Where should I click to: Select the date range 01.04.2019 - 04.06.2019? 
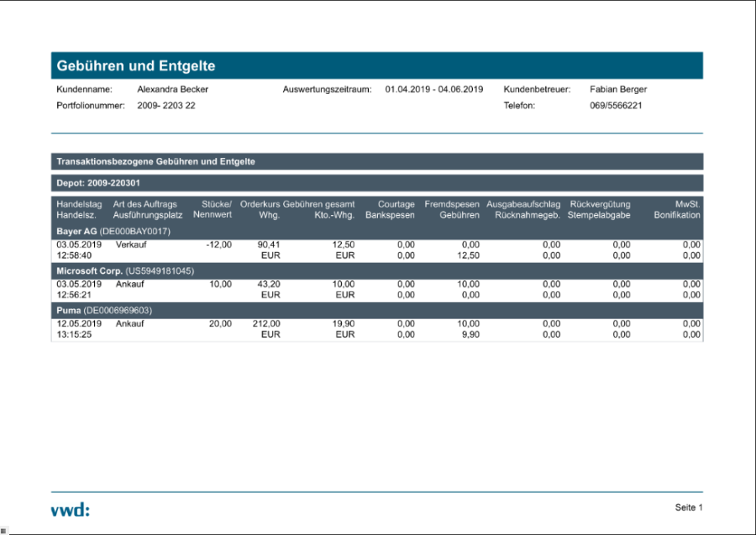coord(433,89)
